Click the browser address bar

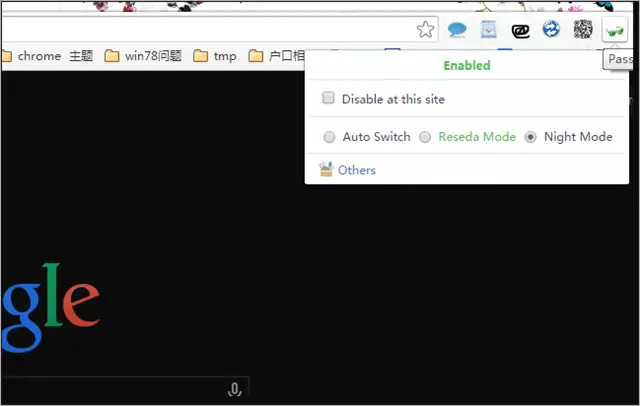tap(220, 29)
